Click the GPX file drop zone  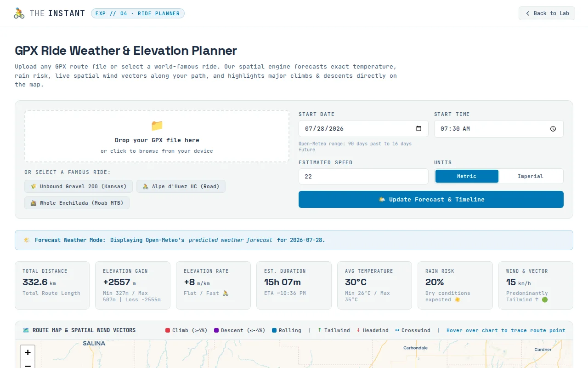[x=157, y=136]
